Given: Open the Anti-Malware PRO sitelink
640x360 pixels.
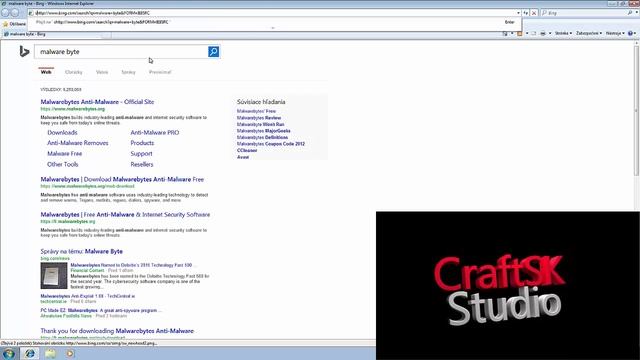Looking at the screenshot, I should click(155, 132).
